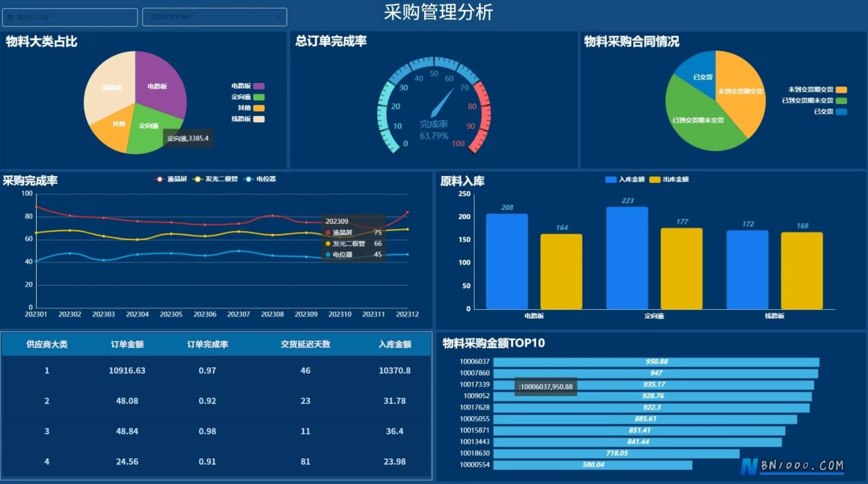This screenshot has height=484, width=868.
Task: Click TOP10 bar for 10005055
Action: (645, 419)
